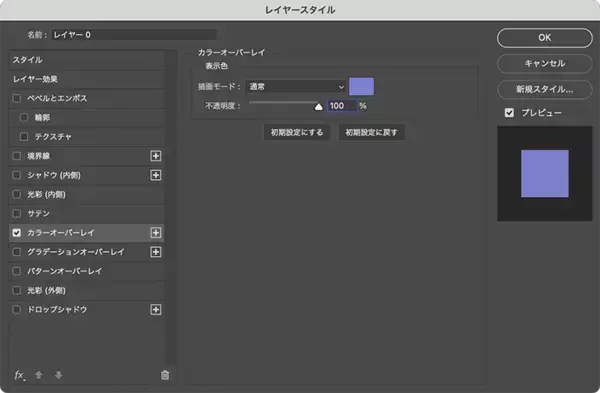
Task: Enable 光彩 (内側) checkbox
Action: 16,194
